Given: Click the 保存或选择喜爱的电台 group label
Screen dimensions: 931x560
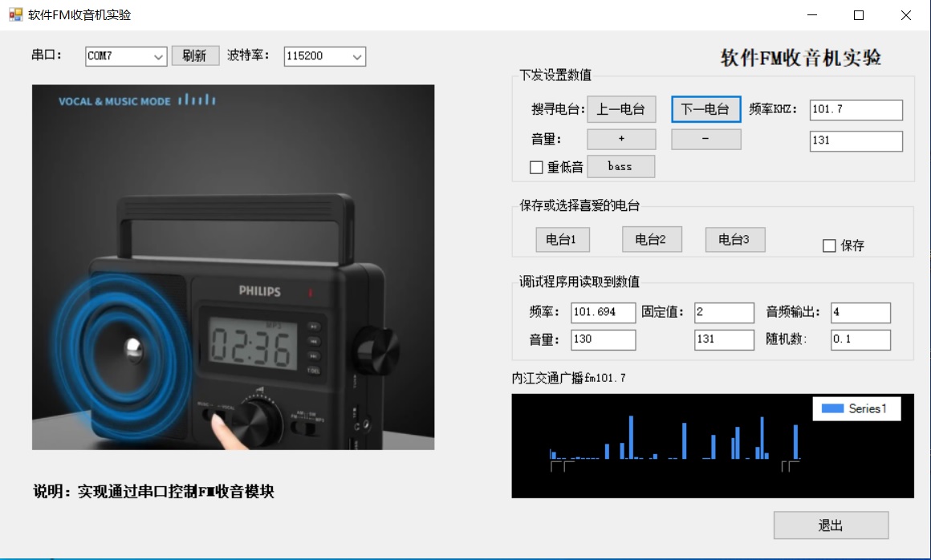Looking at the screenshot, I should coord(579,206).
